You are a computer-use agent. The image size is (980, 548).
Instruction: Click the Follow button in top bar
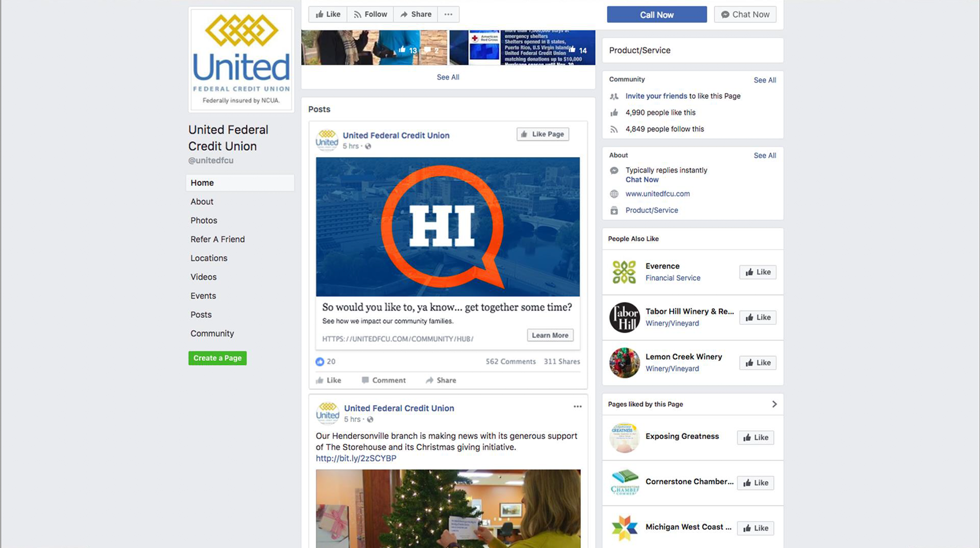371,14
